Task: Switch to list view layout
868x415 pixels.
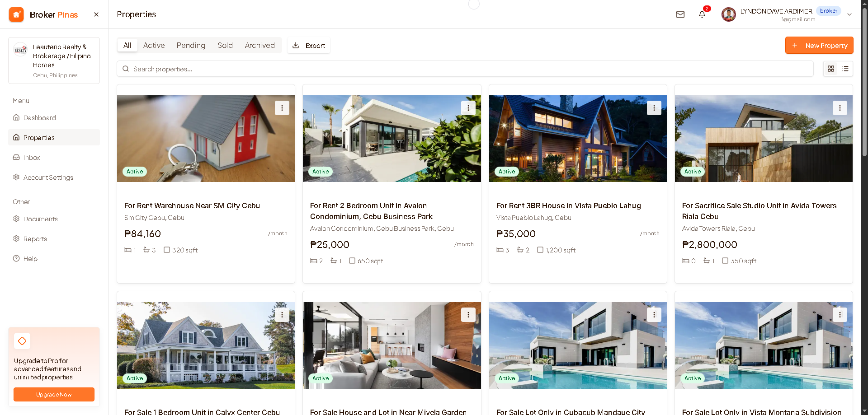Action: [x=845, y=69]
